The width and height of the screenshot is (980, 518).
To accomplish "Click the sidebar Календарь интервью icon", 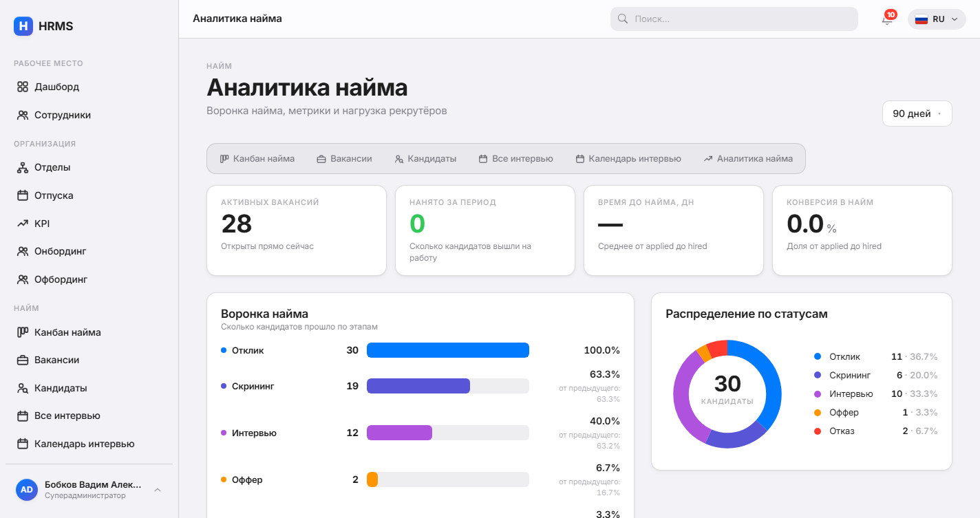I will (23, 444).
